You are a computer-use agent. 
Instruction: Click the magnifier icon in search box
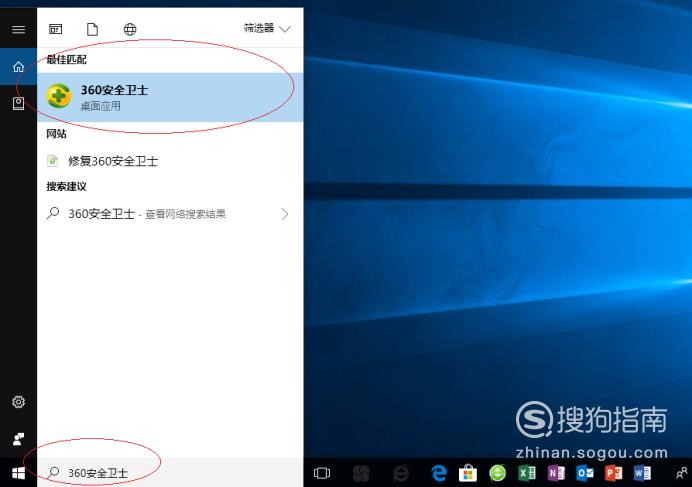(x=53, y=472)
